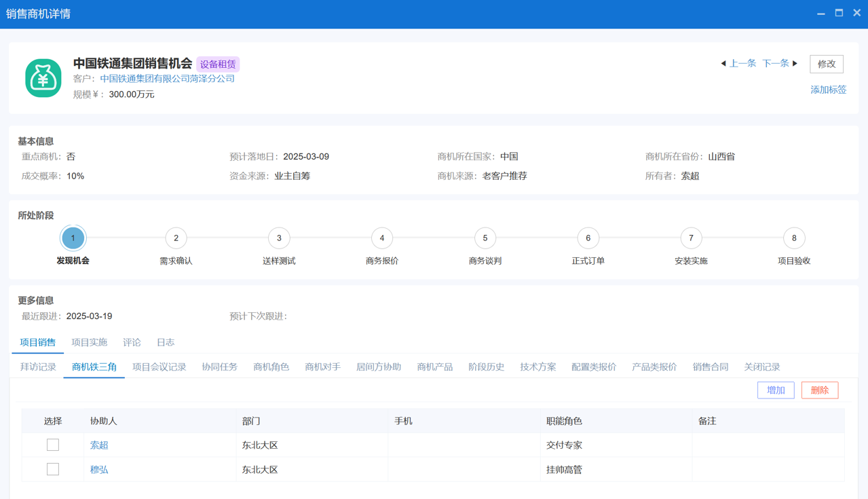Select stage 8 项目验收 circle
This screenshot has height=499, width=868.
click(x=794, y=238)
